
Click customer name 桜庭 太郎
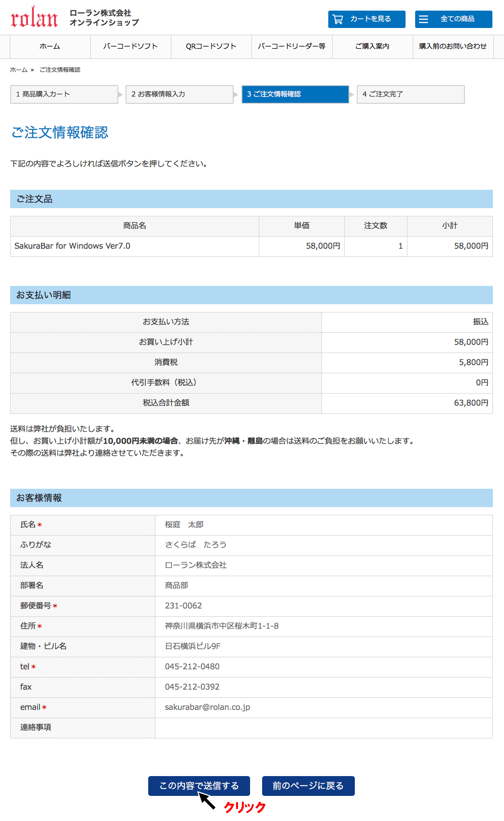(184, 524)
